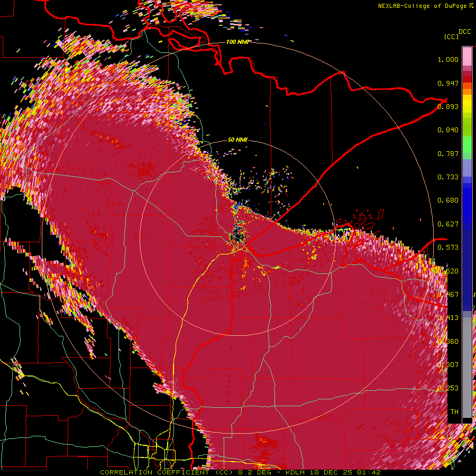Click the DCC product label
The height and width of the screenshot is (476, 476).
(x=464, y=32)
